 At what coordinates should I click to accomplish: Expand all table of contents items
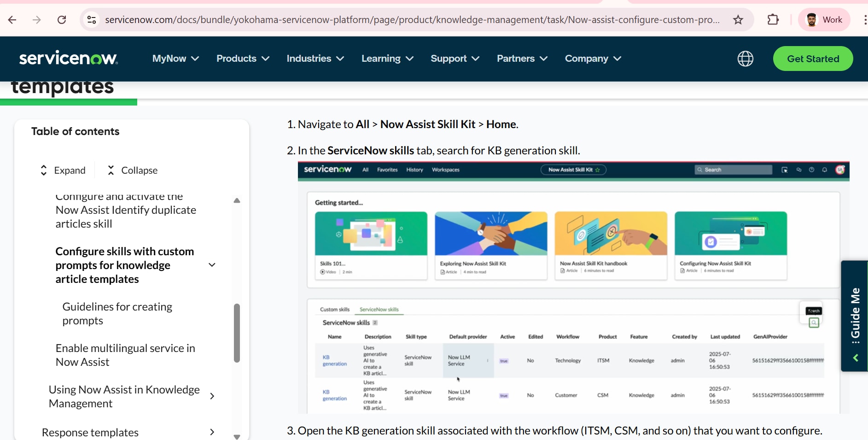pyautogui.click(x=63, y=170)
